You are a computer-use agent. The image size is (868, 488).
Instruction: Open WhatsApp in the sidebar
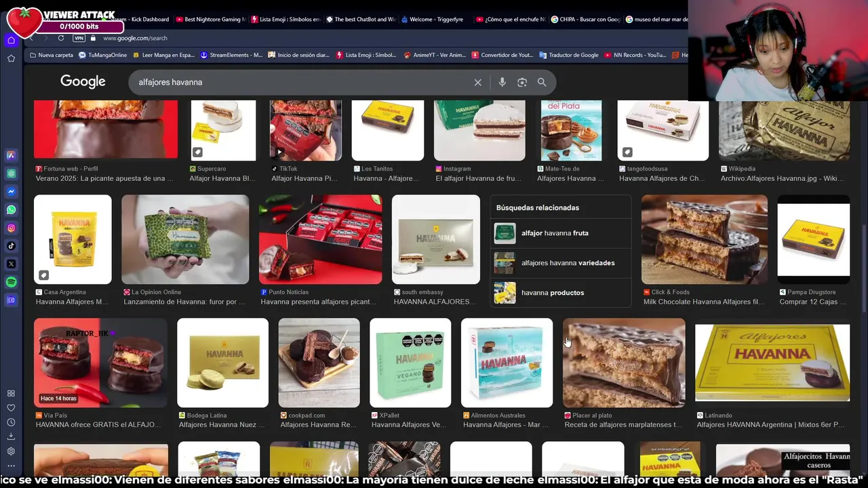[11, 209]
